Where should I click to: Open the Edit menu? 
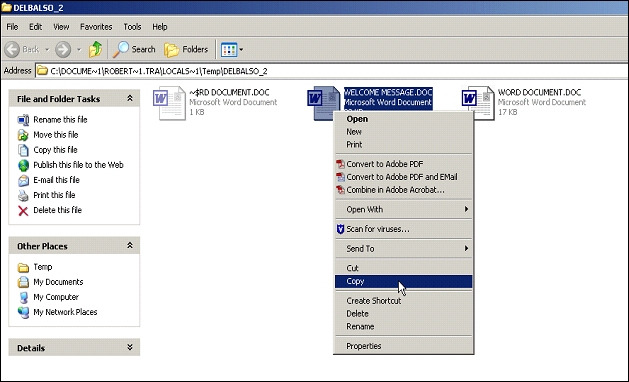coord(35,27)
